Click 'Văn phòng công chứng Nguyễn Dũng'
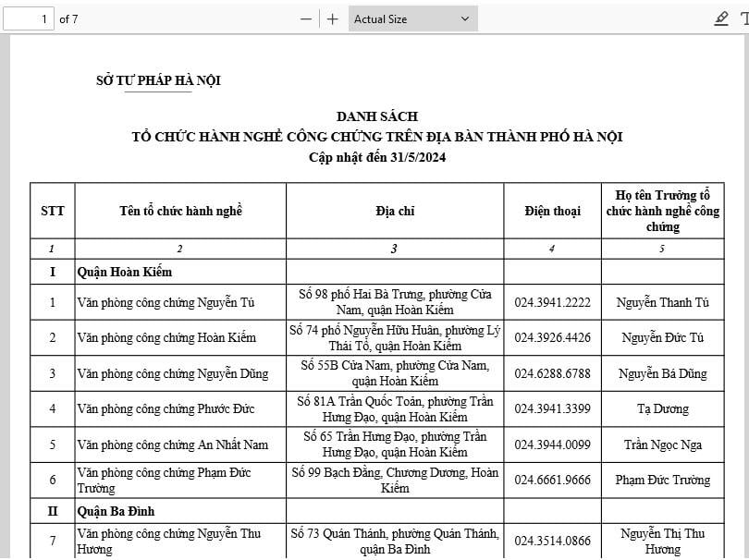The image size is (749, 560). pos(173,373)
